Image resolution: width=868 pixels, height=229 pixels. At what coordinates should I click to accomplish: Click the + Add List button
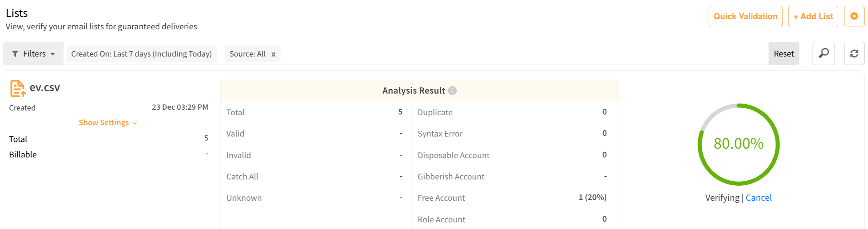[x=813, y=16]
